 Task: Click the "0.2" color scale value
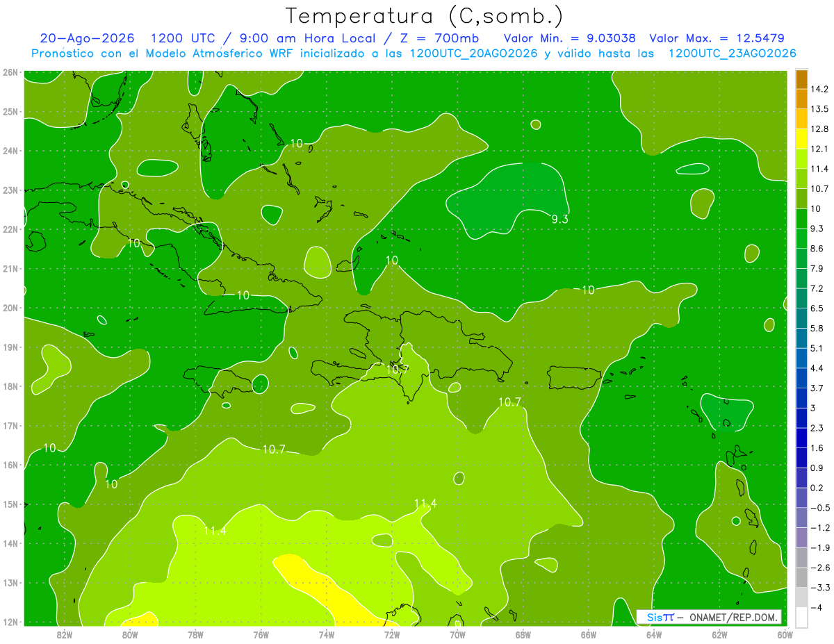(x=817, y=488)
